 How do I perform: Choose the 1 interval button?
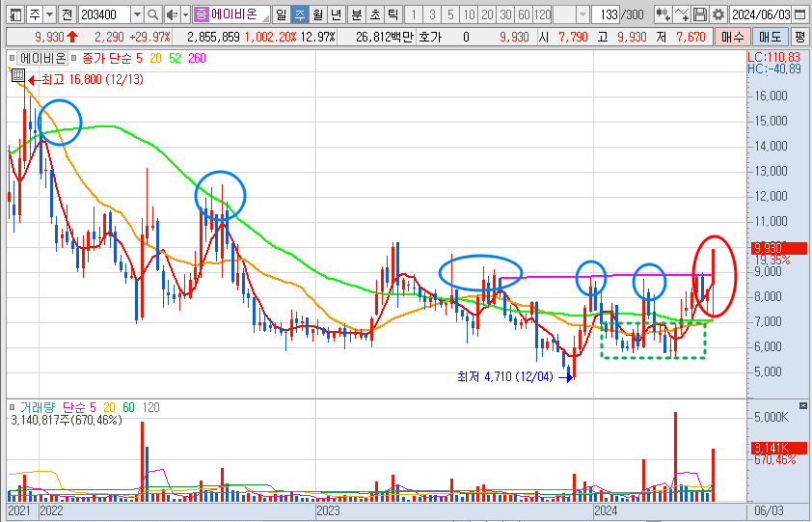point(414,14)
